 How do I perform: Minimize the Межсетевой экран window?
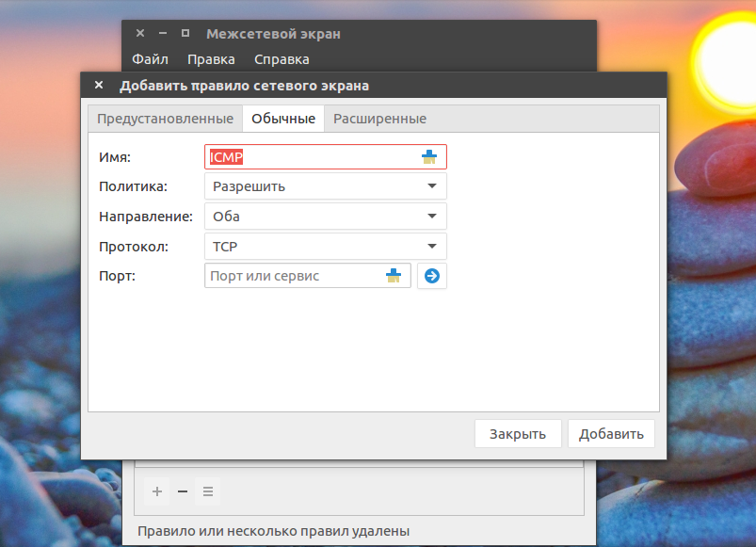coord(163,33)
